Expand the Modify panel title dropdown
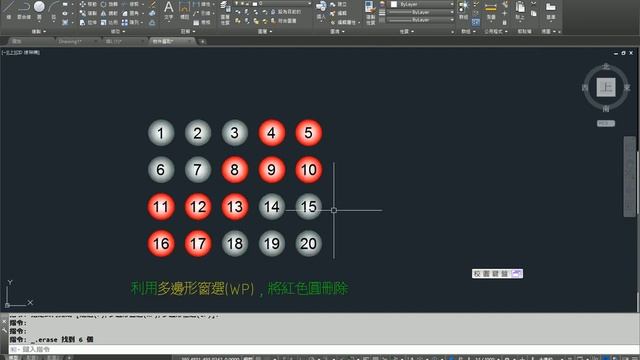Image resolution: width=640 pixels, height=360 pixels. (x=118, y=31)
